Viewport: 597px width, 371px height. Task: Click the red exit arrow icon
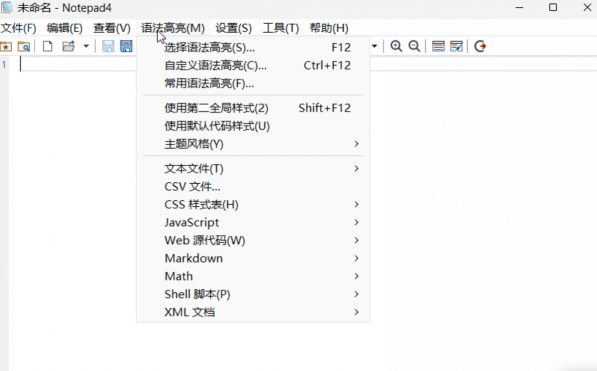point(480,46)
